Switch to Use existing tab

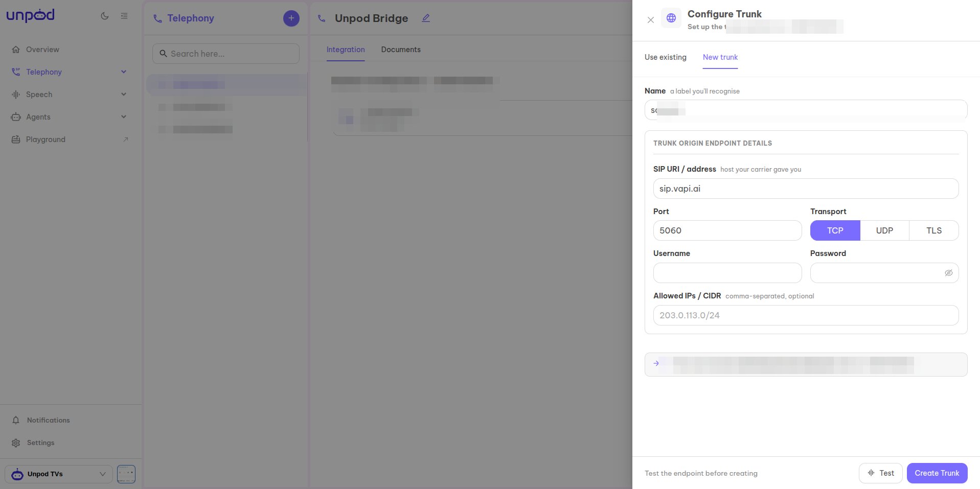(666, 57)
